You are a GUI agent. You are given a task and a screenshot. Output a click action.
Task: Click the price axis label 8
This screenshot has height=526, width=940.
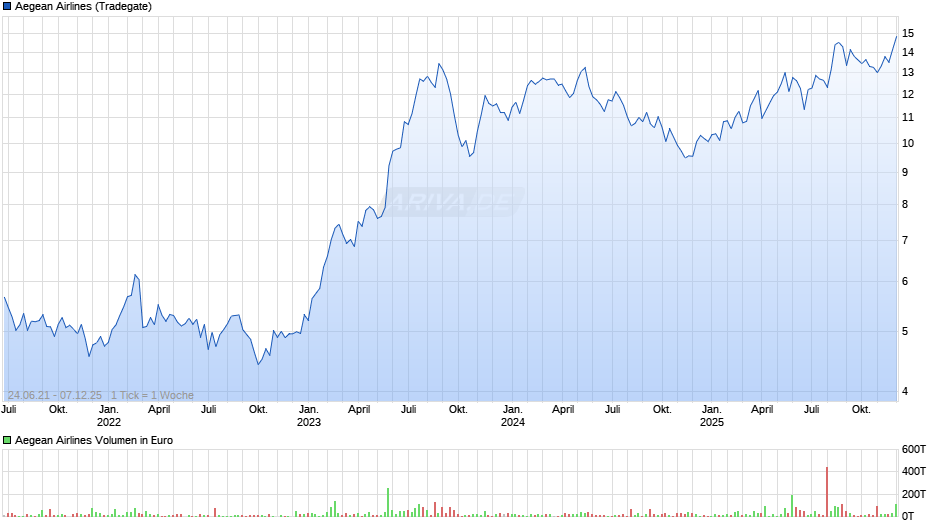905,205
